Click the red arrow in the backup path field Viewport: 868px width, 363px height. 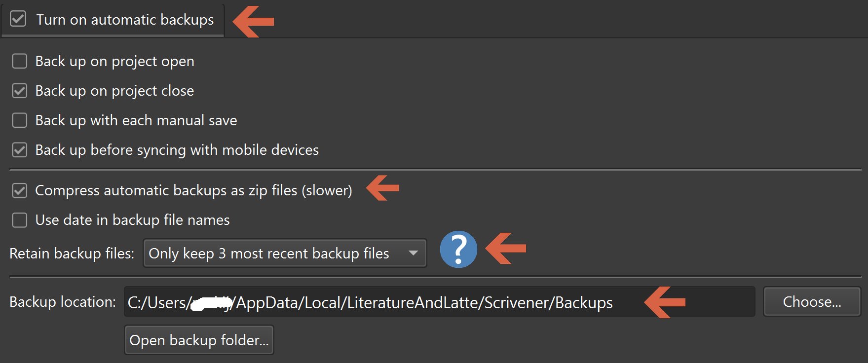tap(665, 302)
